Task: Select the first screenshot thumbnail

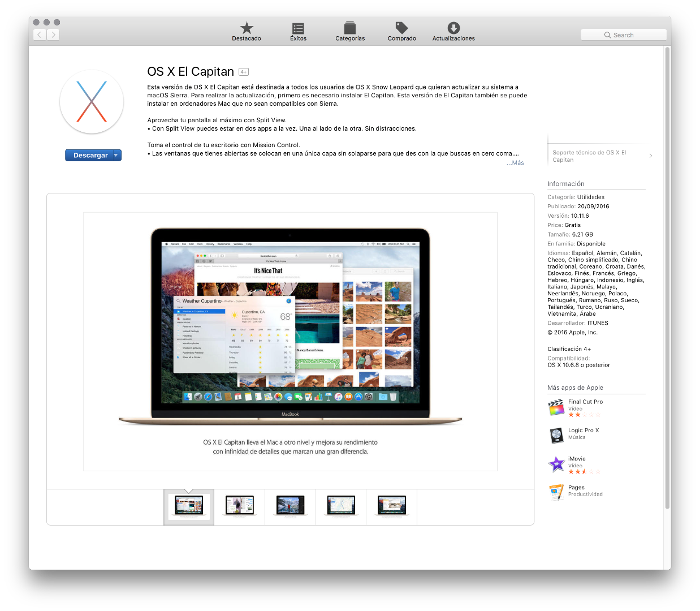Action: coord(189,506)
